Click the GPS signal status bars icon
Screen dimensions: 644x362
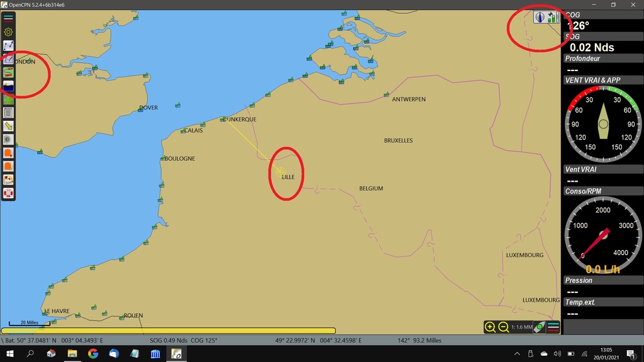pyautogui.click(x=553, y=17)
